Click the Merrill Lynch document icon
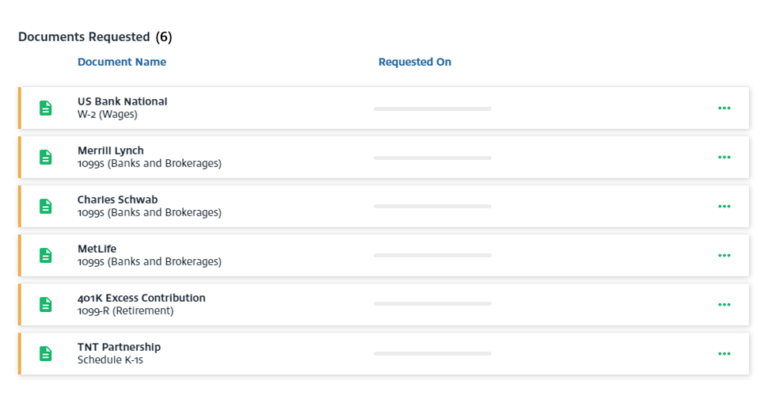 (x=46, y=157)
